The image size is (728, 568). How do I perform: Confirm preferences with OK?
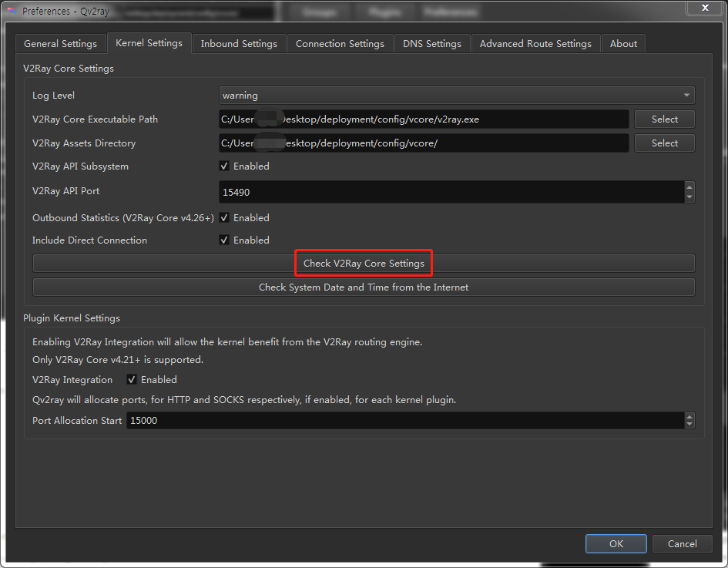click(x=616, y=544)
